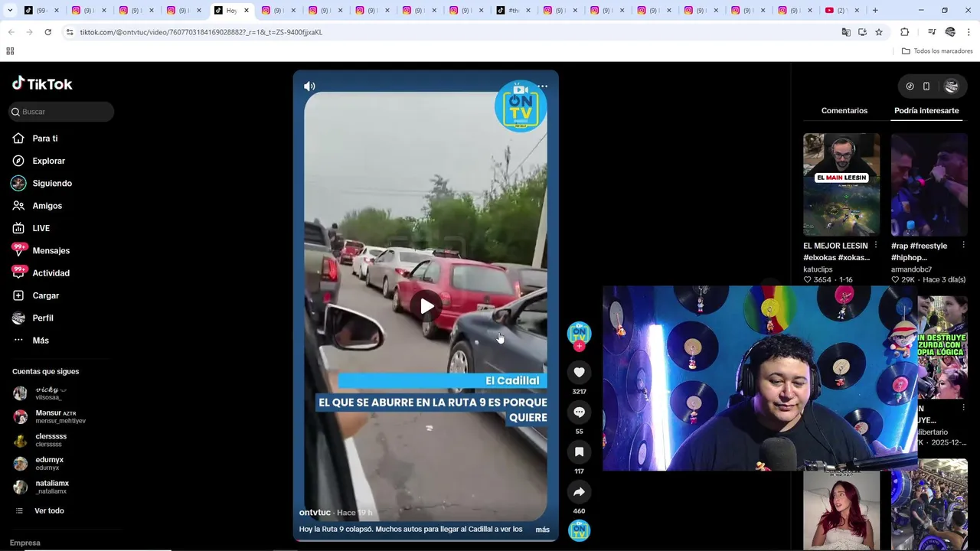Open options for EL MEJOR LEESIN video
Image resolution: width=980 pixels, height=551 pixels.
pos(875,246)
